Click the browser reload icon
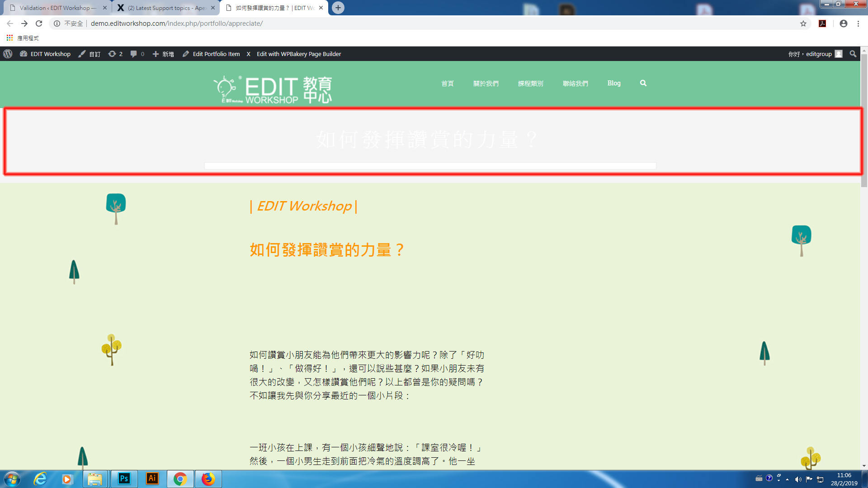 pos(39,23)
